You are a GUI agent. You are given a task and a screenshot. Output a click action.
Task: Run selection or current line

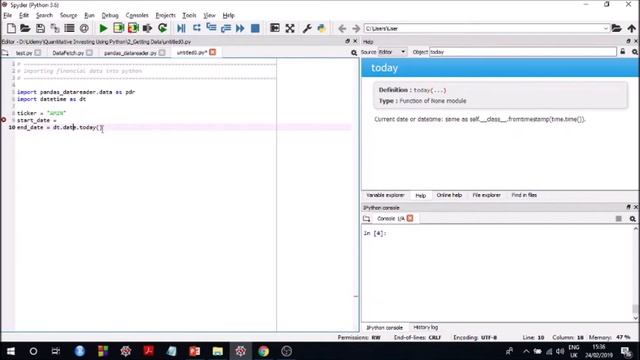pyautogui.click(x=147, y=28)
